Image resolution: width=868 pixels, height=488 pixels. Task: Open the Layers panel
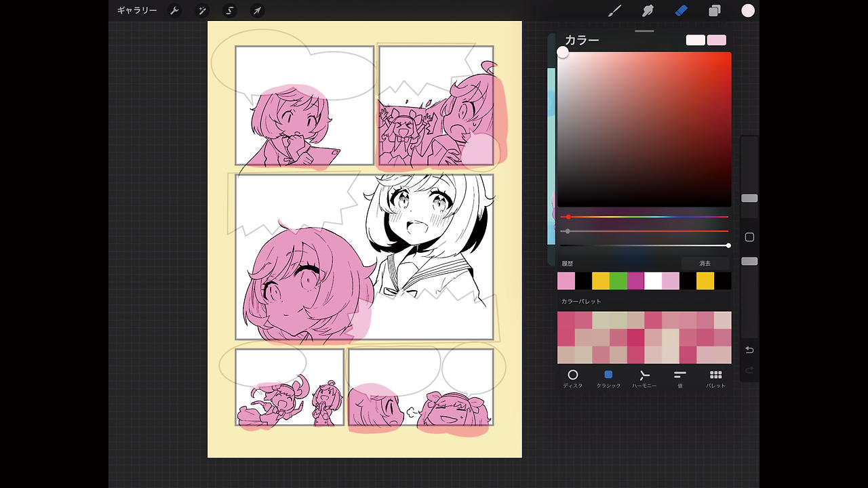715,11
